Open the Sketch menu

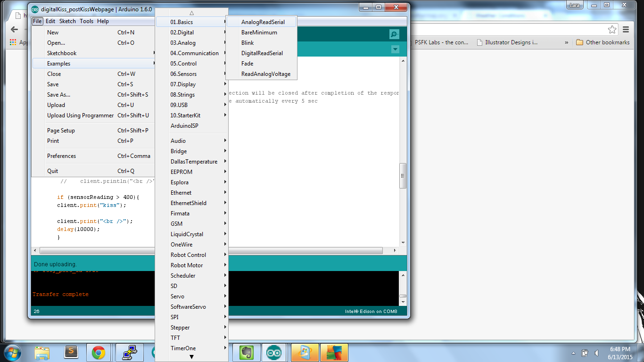67,21
